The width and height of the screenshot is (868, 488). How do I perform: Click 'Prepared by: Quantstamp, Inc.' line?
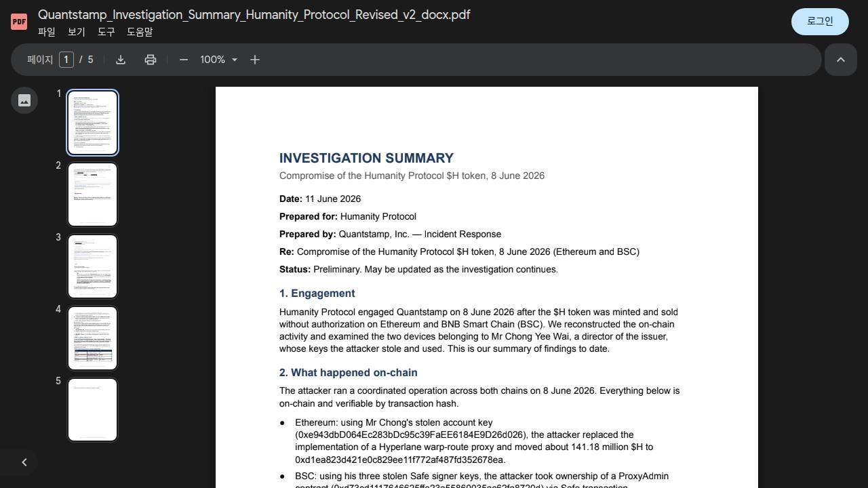pos(390,234)
